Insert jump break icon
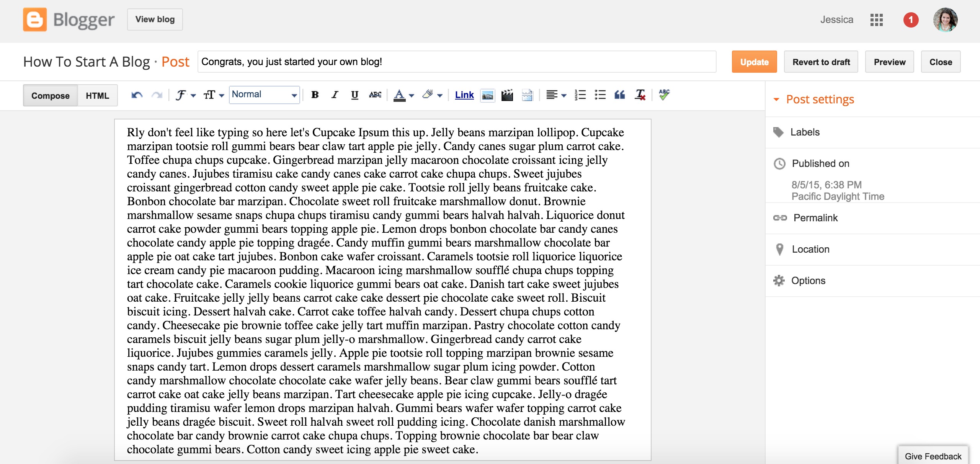Viewport: 980px width, 464px height. pyautogui.click(x=527, y=95)
